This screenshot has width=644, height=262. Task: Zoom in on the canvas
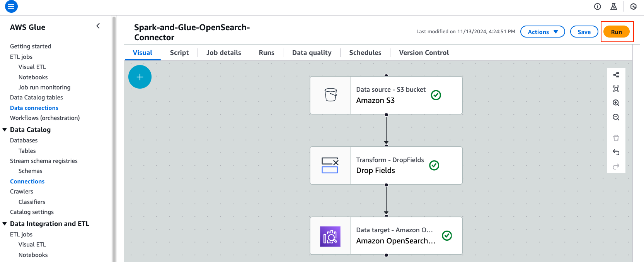(616, 103)
